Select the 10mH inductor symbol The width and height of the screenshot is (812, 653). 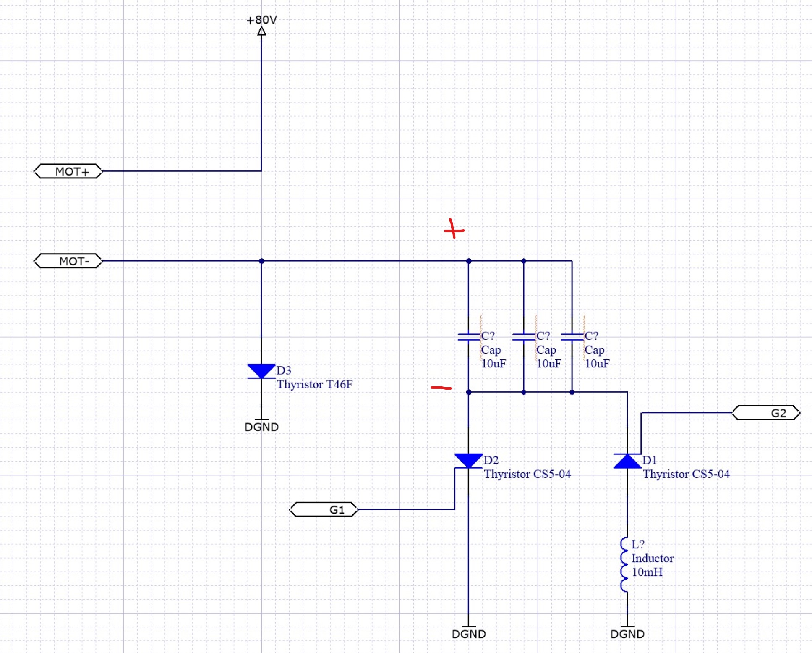(x=625, y=565)
